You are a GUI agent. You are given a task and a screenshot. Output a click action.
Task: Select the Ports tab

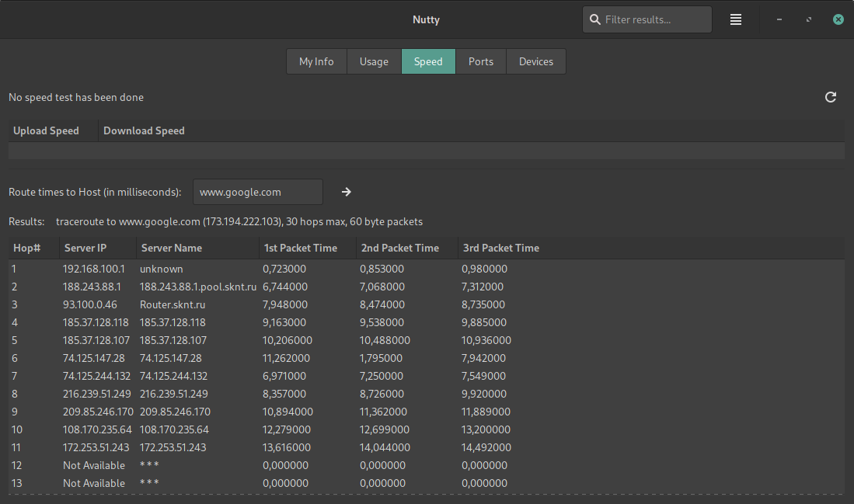(480, 61)
